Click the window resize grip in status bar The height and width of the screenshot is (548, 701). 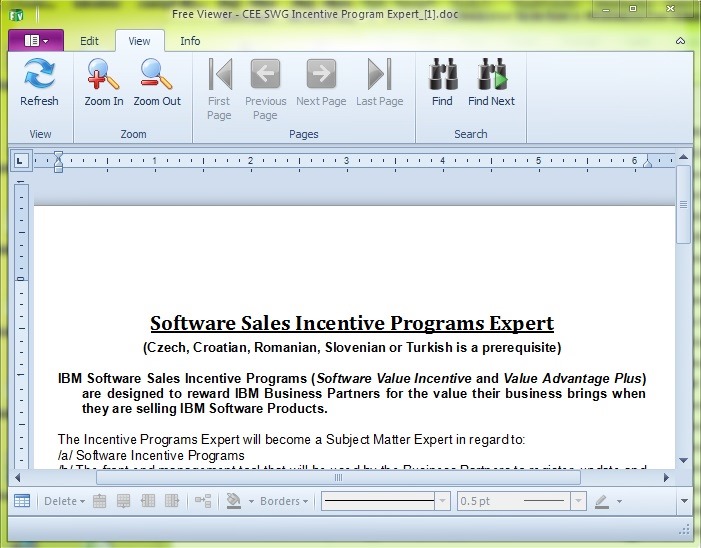pos(684,530)
